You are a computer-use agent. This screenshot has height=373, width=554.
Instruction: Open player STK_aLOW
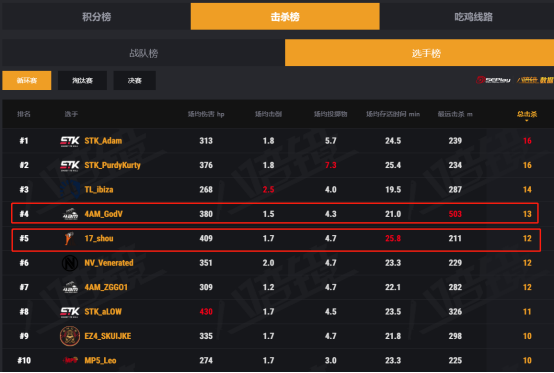coord(103,312)
